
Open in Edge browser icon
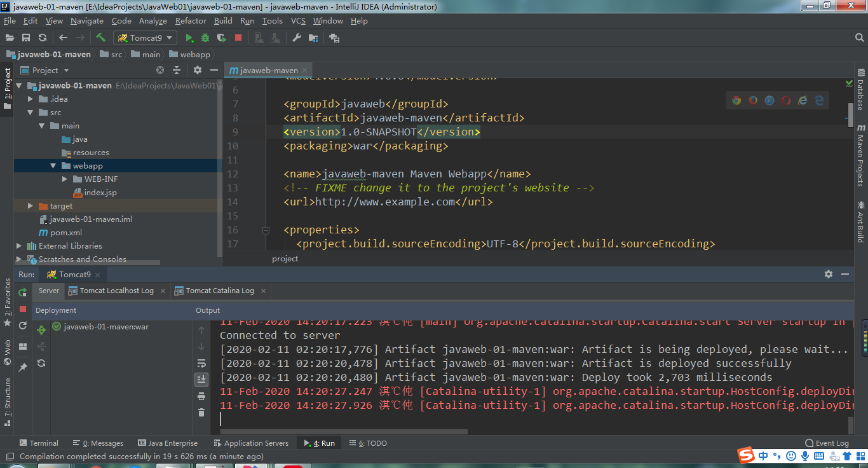tap(819, 100)
